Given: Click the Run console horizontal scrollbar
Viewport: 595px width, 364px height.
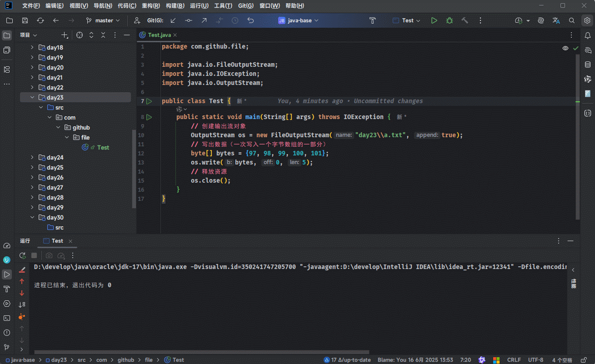Looking at the screenshot, I should point(202,352).
